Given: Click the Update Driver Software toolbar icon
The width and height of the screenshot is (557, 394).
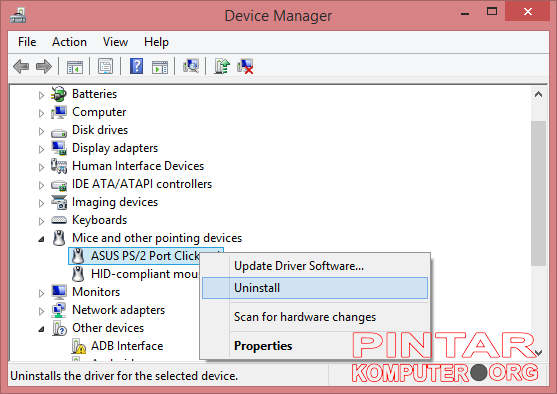Looking at the screenshot, I should tap(222, 66).
